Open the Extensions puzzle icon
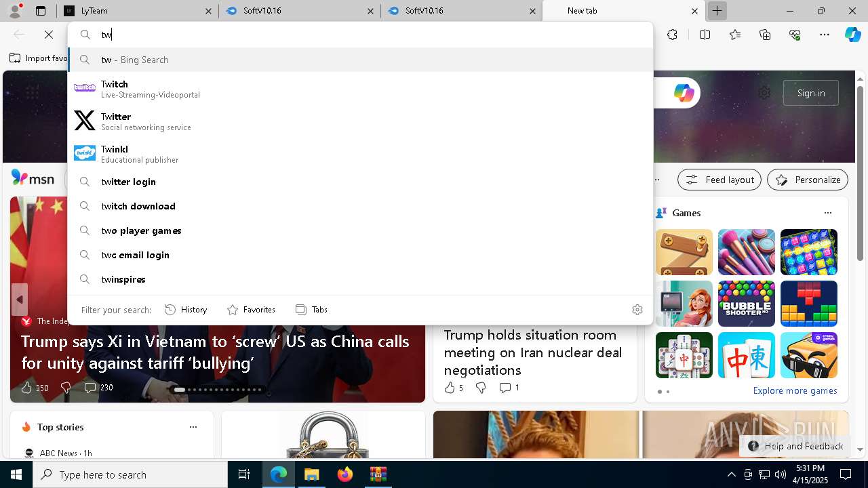868x488 pixels. (x=672, y=35)
